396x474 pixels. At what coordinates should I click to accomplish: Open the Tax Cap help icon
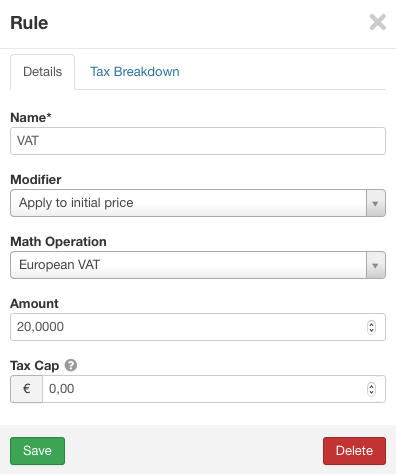tap(71, 365)
